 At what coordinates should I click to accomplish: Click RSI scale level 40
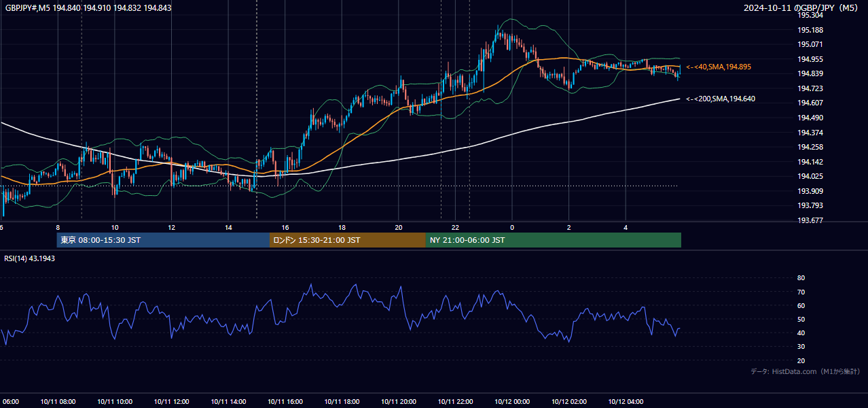801,333
